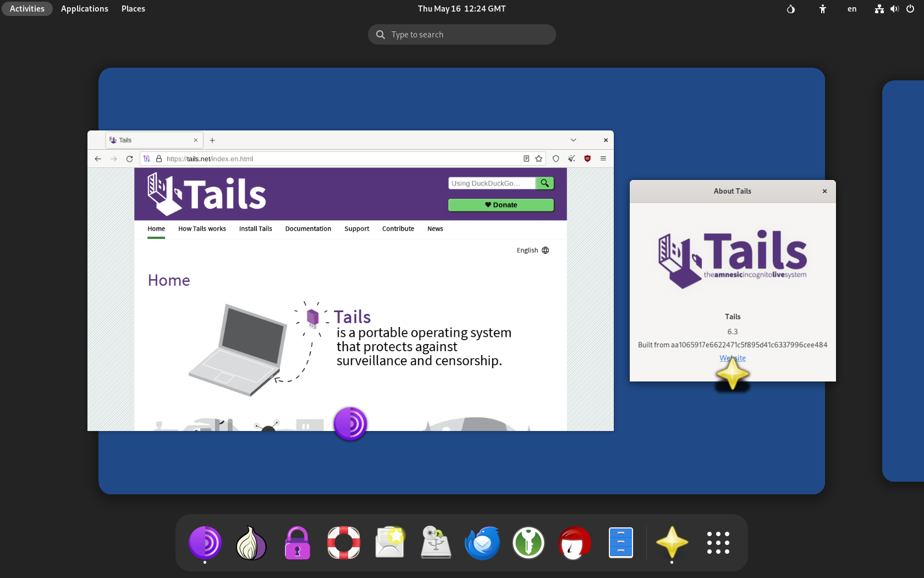The height and width of the screenshot is (578, 924).
Task: Click English language selector link
Action: (527, 250)
